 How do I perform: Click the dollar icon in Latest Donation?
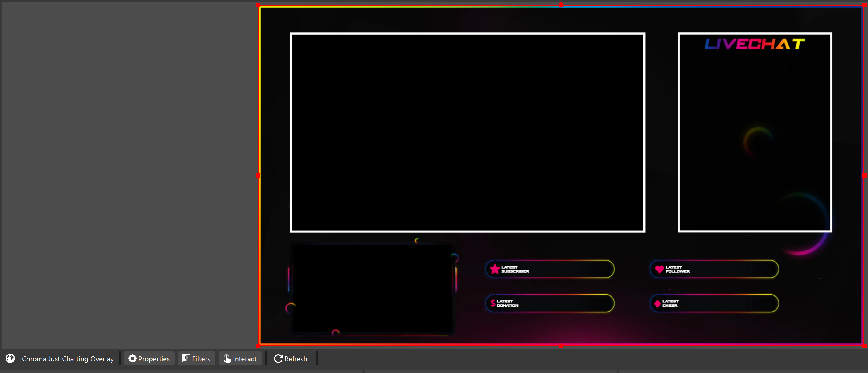[493, 303]
